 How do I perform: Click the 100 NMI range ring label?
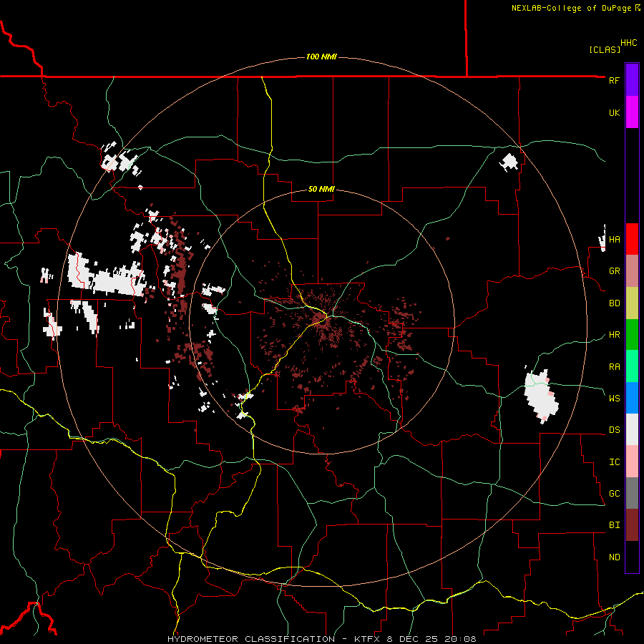[321, 57]
